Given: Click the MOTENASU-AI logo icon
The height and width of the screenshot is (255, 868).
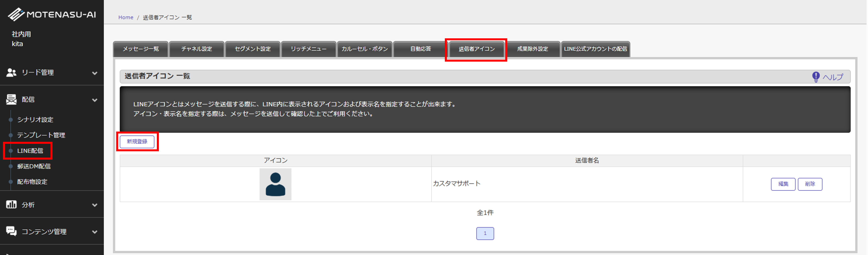Looking at the screenshot, I should 16,14.
